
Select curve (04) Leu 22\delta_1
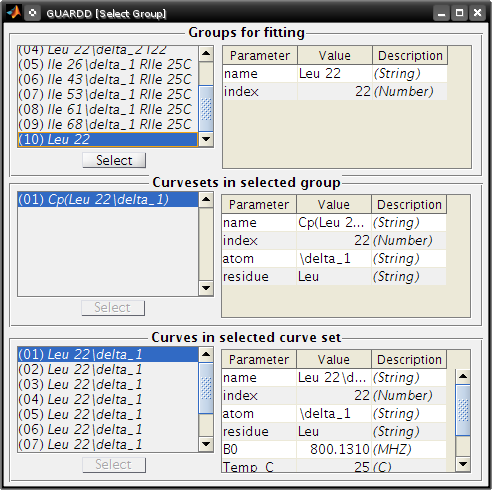point(108,399)
